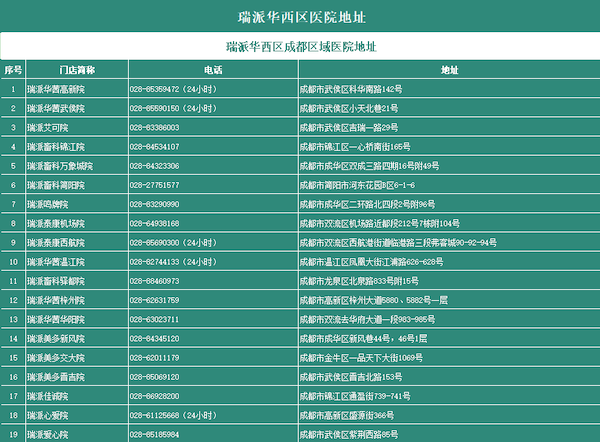Click the address 成都市简阳市河东花园B区6-1-6

pos(357,185)
